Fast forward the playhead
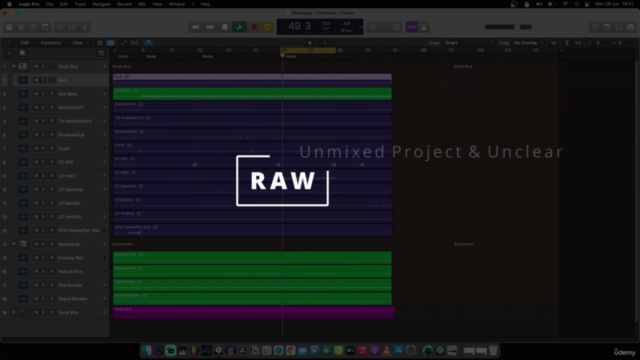 click(210, 27)
